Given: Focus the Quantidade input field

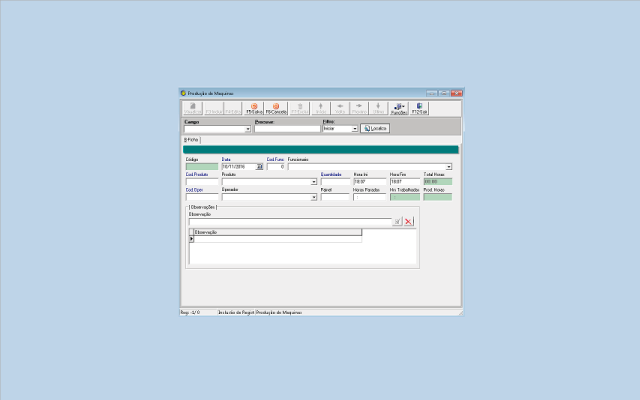Looking at the screenshot, I should click(x=335, y=182).
